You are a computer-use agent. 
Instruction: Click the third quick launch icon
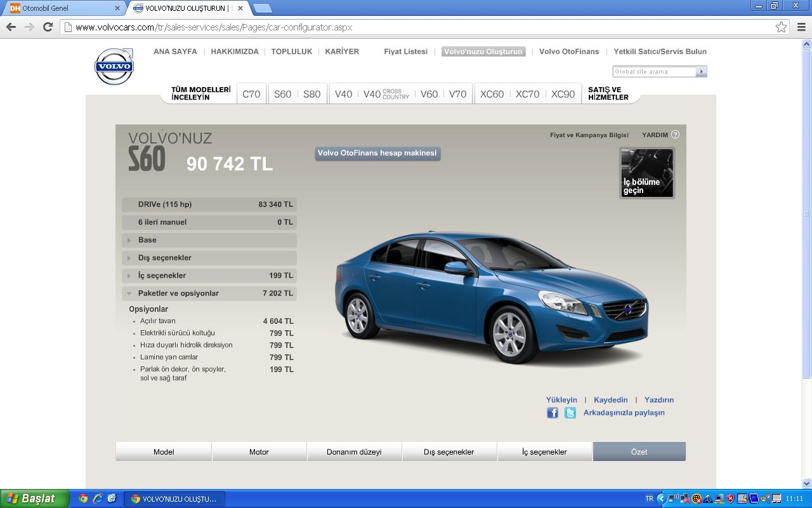112,498
